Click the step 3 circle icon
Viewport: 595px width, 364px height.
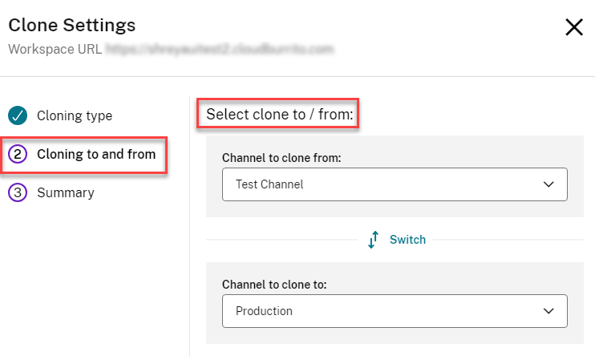[18, 192]
